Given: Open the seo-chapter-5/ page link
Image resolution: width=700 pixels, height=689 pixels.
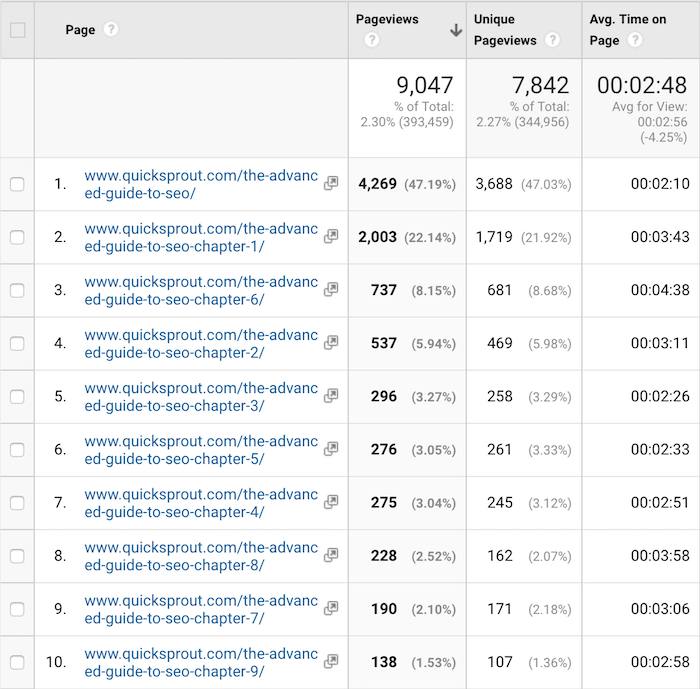Looking at the screenshot, I should click(201, 450).
